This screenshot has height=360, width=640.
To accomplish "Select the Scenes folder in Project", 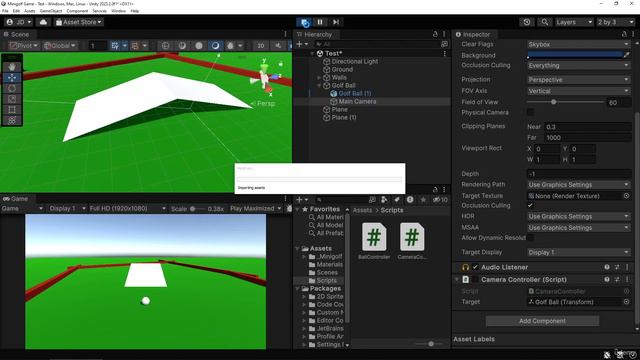I will tap(327, 273).
